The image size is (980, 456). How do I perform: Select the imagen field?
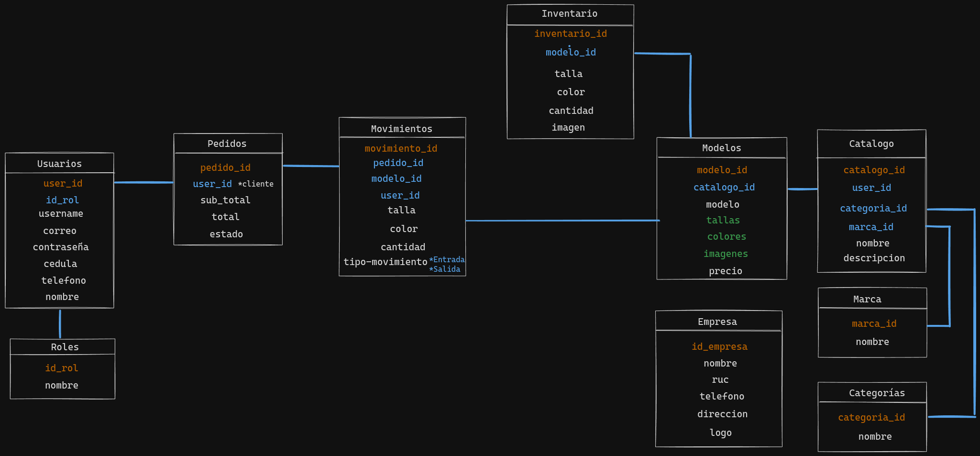tap(568, 127)
